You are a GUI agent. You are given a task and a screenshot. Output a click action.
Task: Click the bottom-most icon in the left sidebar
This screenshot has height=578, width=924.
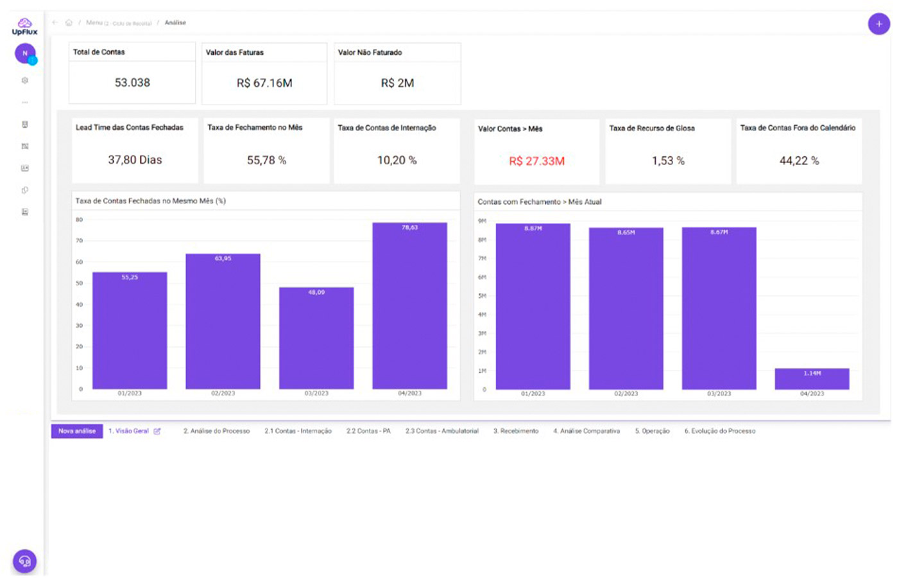tap(25, 212)
